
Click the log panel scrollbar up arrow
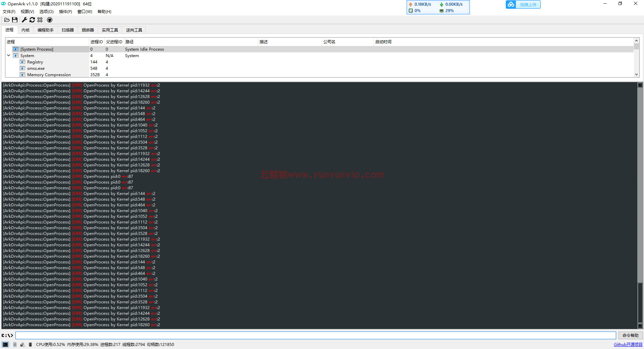point(640,85)
